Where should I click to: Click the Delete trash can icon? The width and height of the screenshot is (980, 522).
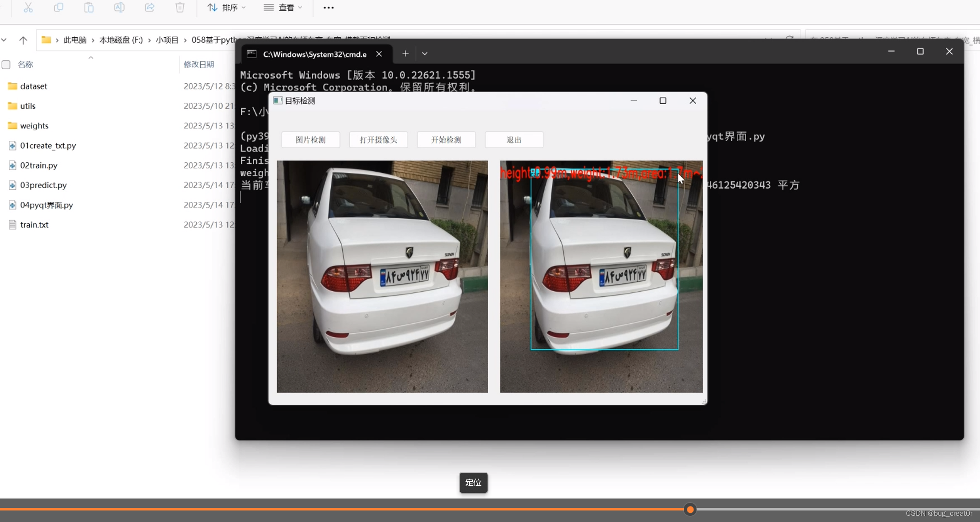pyautogui.click(x=180, y=8)
